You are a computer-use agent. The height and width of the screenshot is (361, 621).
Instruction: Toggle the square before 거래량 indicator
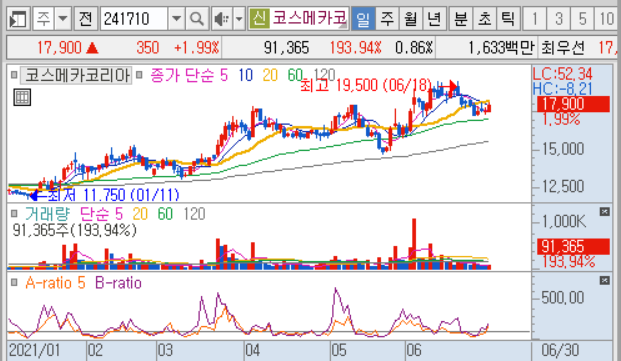pyautogui.click(x=14, y=214)
